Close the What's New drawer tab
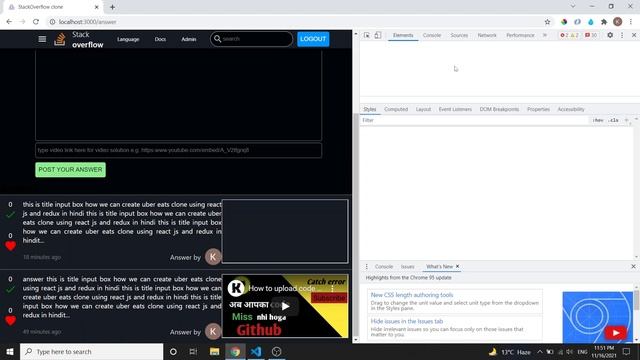The width and height of the screenshot is (640, 360). (457, 266)
